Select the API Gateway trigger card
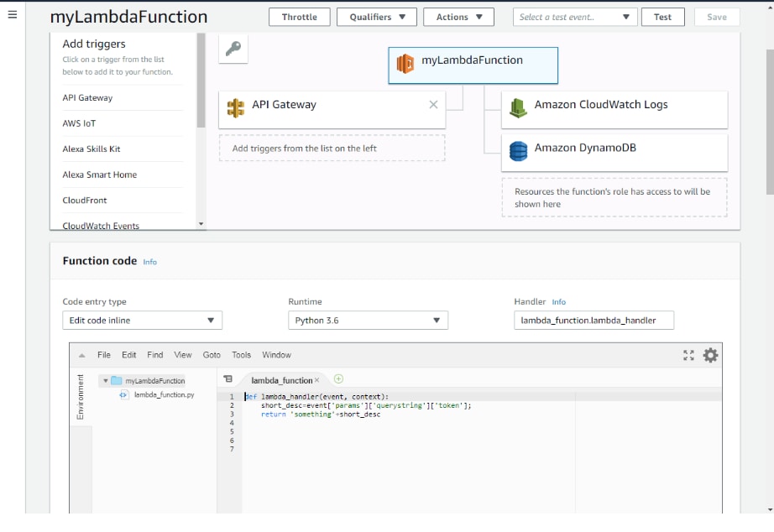774x532 pixels. tap(332, 110)
